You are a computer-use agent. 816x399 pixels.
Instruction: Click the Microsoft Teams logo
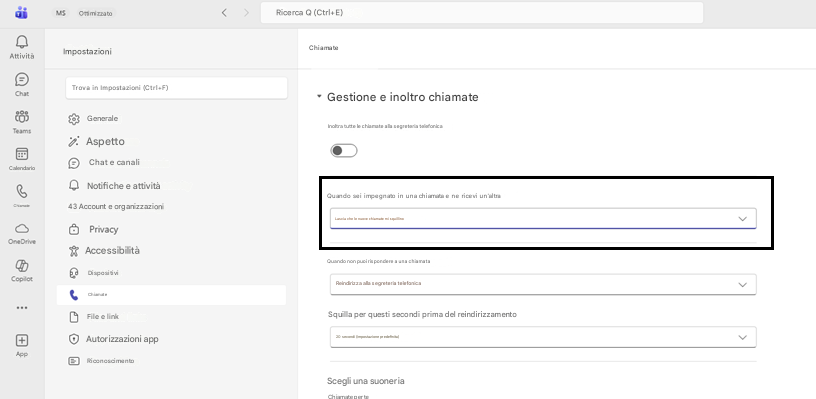point(21,13)
